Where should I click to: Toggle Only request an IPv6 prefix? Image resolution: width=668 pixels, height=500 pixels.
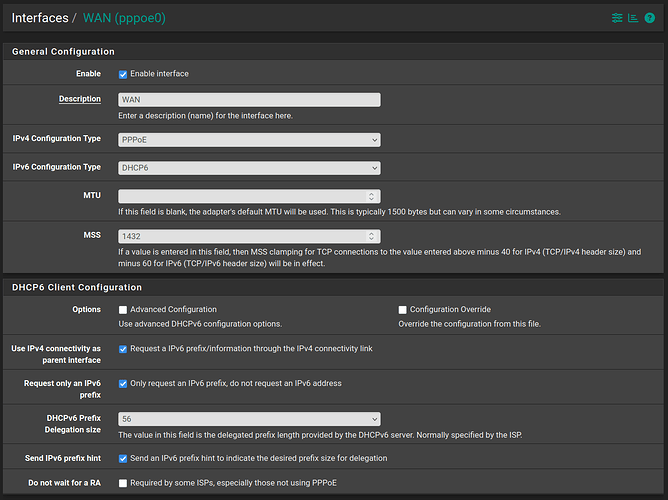[123, 383]
